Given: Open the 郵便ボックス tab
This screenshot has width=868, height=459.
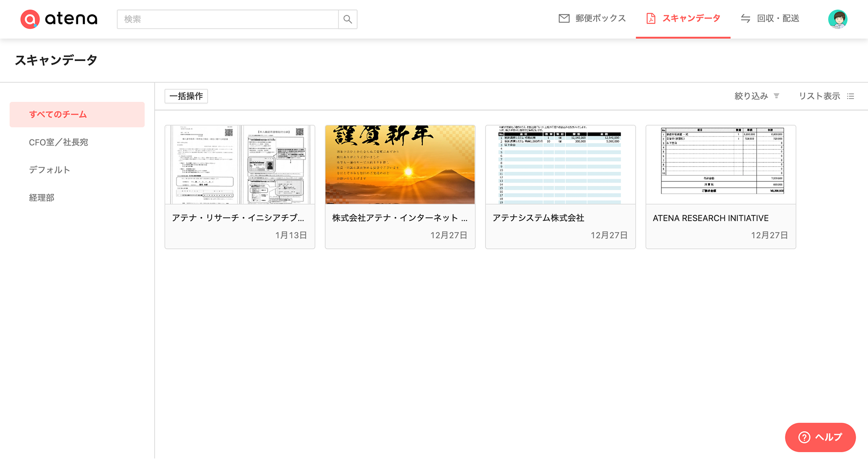Looking at the screenshot, I should coord(592,19).
